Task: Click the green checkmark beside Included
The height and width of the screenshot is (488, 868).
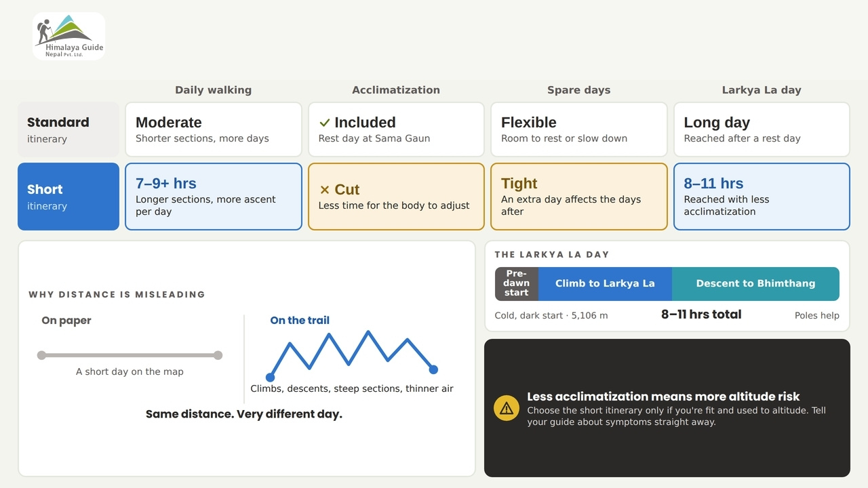Action: click(325, 123)
